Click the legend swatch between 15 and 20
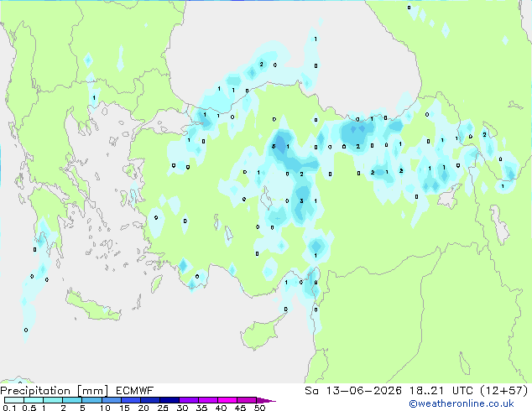Viewport: 532px width, 411px height. click(x=130, y=400)
